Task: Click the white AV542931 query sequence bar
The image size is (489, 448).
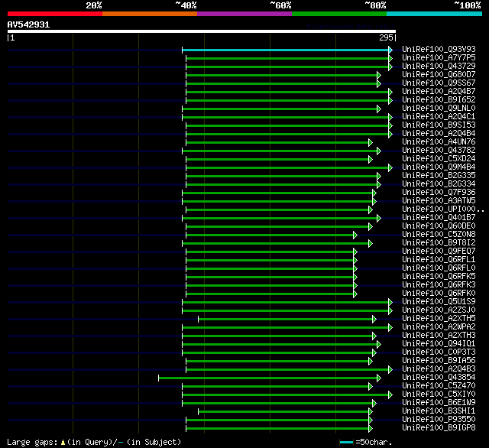Action: click(202, 31)
